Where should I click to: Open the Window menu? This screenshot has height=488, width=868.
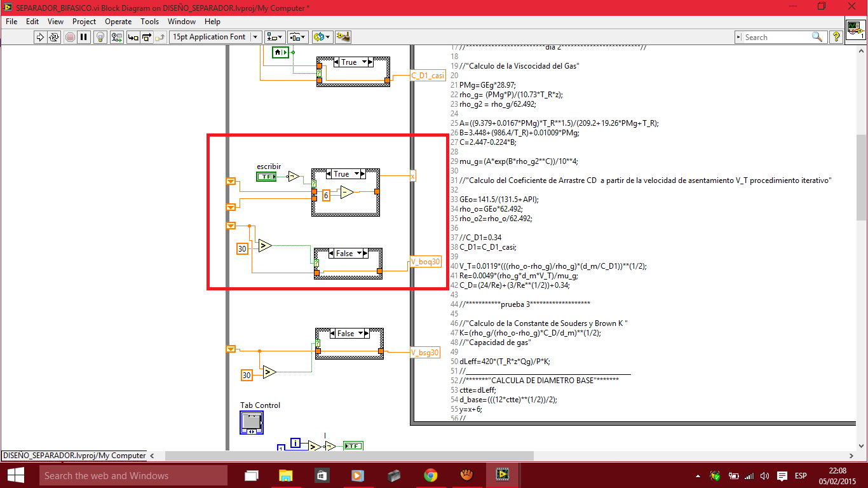click(x=182, y=21)
